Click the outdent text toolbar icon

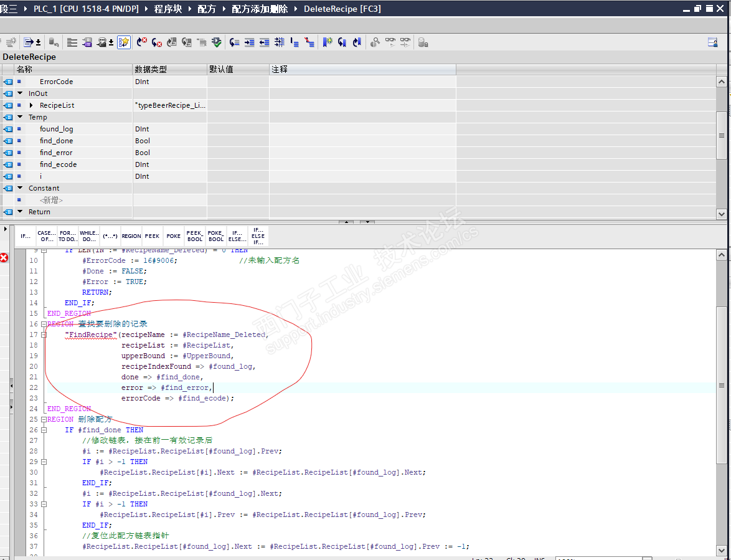point(265,42)
